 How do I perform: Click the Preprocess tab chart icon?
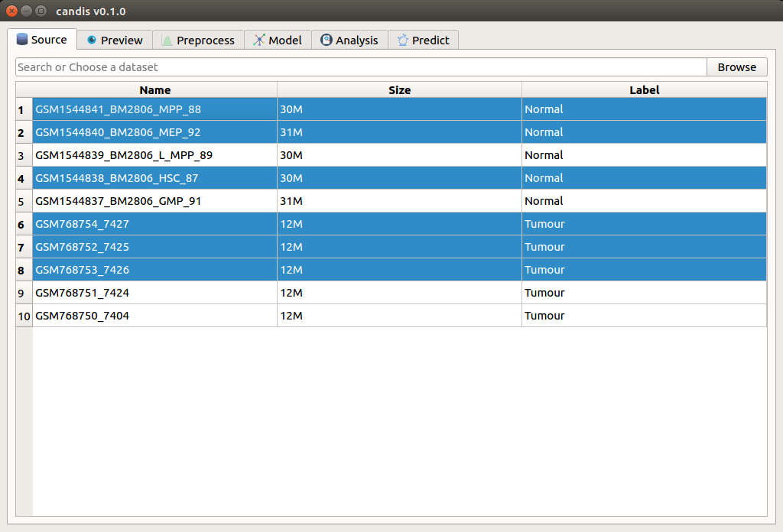pos(167,41)
